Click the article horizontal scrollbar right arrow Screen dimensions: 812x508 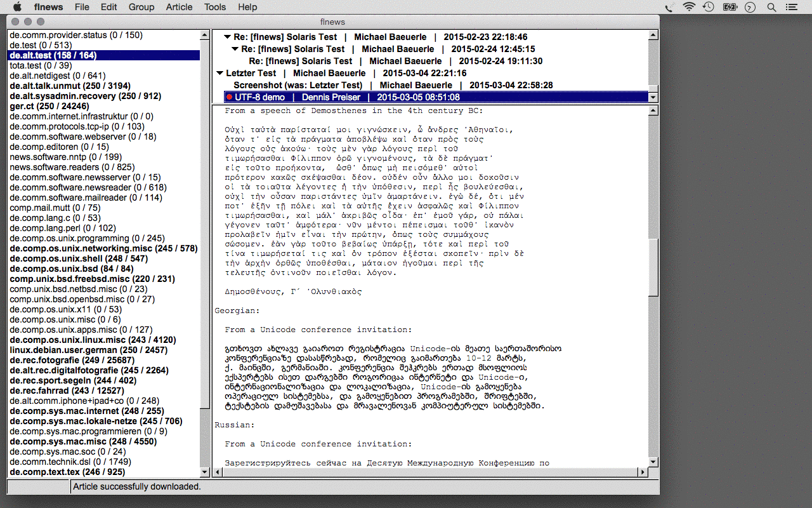coord(643,472)
